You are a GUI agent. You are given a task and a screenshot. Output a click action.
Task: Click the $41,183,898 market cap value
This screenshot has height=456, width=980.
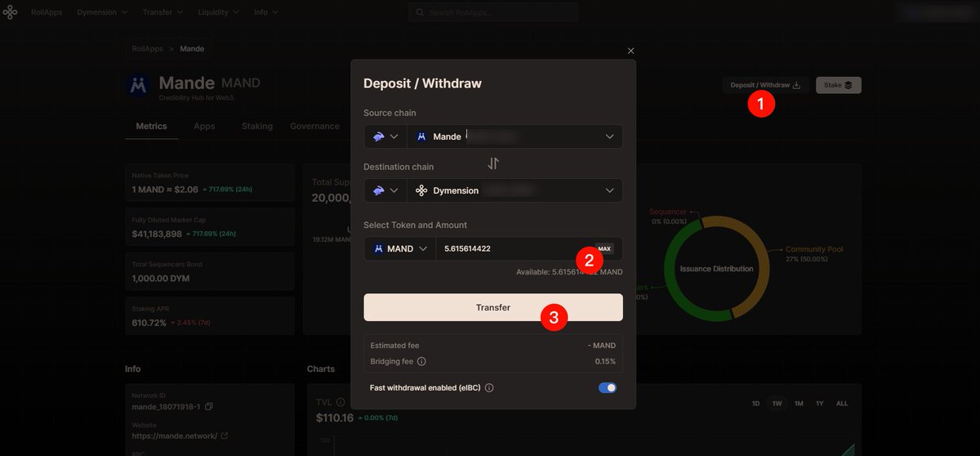click(157, 234)
